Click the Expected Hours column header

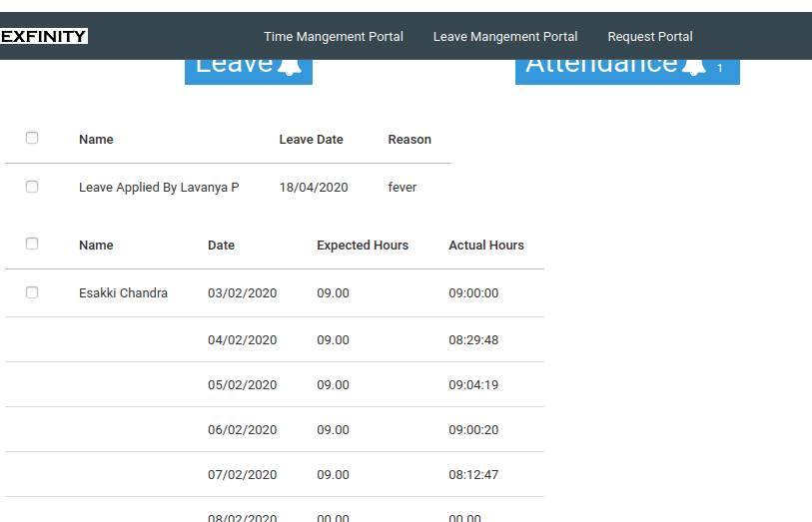tap(363, 246)
